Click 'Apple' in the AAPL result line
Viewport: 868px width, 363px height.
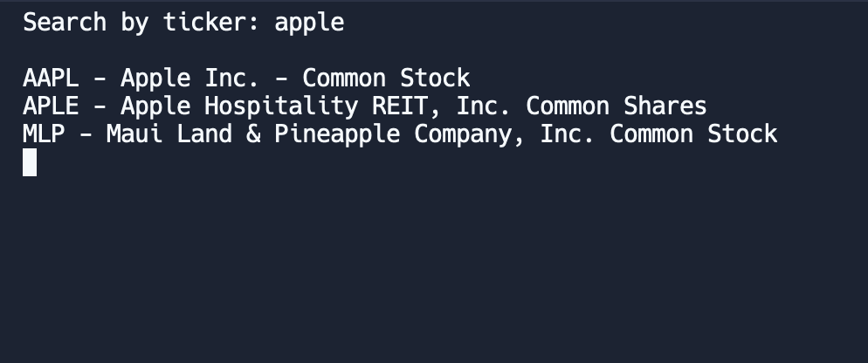point(155,78)
